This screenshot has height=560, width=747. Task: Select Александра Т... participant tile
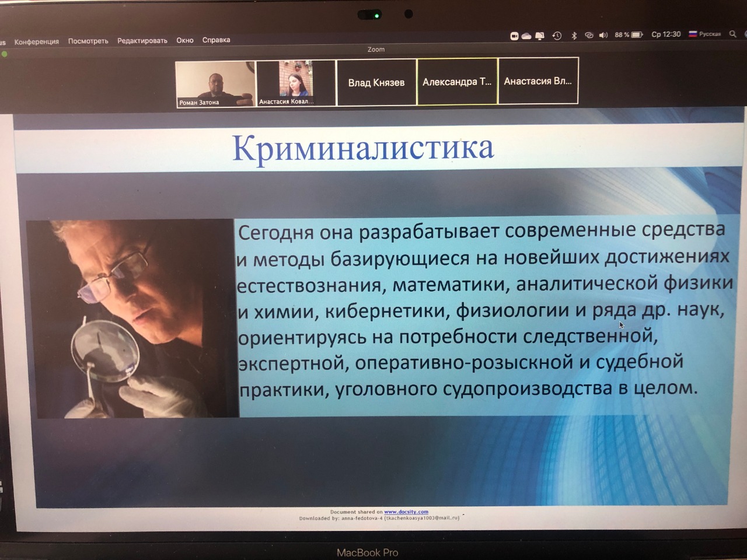[x=457, y=82]
